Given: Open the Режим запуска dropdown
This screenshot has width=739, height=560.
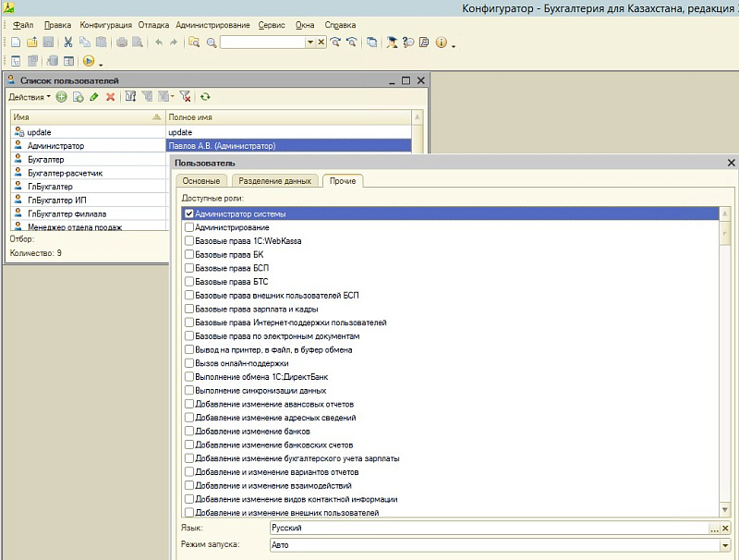Looking at the screenshot, I should (x=724, y=545).
